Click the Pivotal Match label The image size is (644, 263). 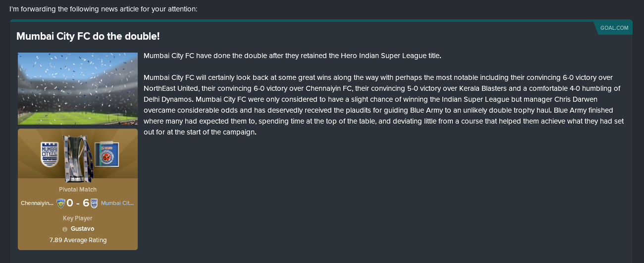78,190
